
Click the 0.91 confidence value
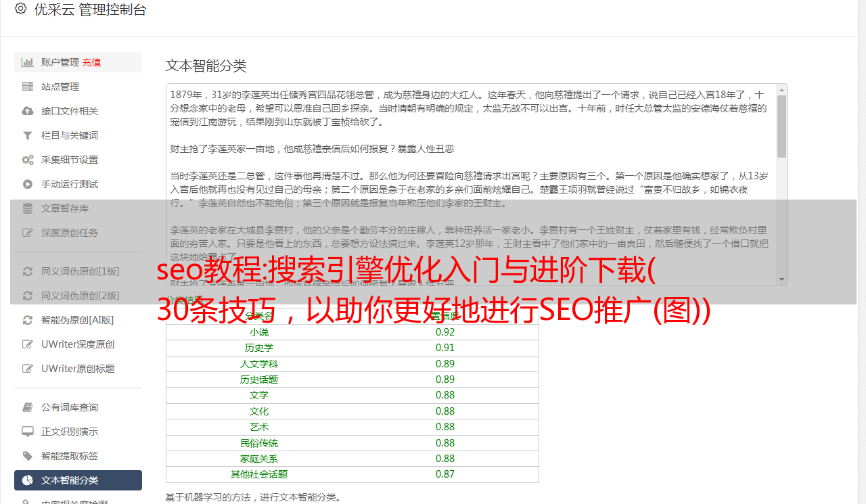coord(445,348)
